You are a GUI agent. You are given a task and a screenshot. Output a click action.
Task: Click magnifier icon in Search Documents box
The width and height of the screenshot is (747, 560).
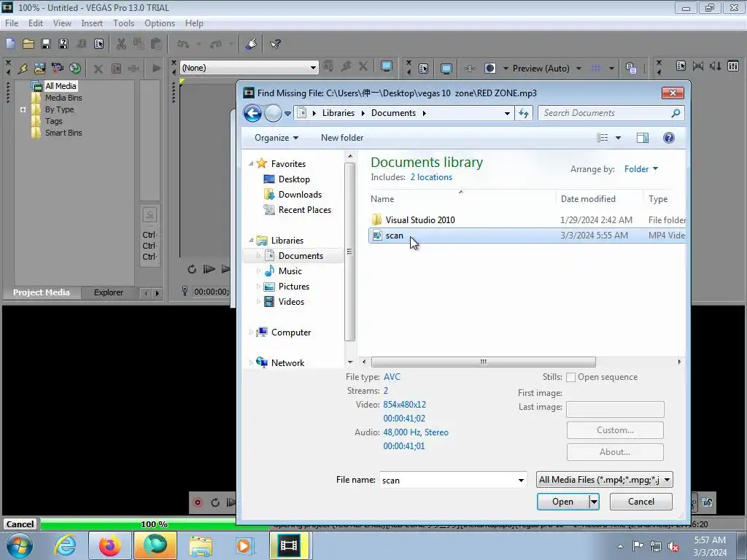click(x=675, y=113)
